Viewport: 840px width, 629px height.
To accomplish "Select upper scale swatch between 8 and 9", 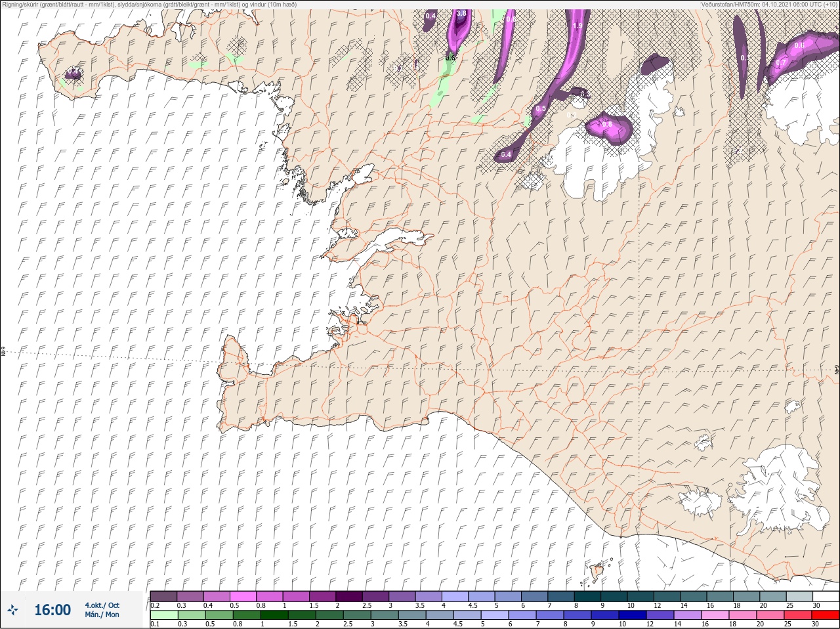I will [x=588, y=596].
